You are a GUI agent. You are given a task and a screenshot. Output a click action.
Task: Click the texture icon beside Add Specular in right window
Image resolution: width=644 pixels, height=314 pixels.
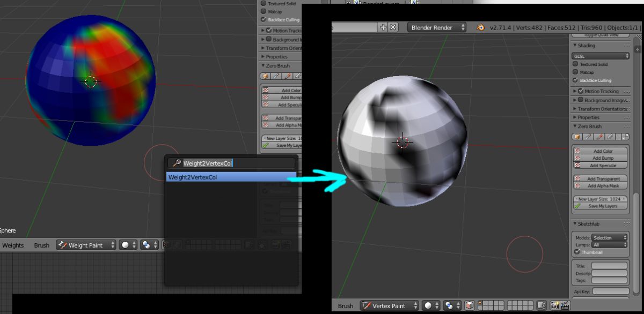[577, 165]
